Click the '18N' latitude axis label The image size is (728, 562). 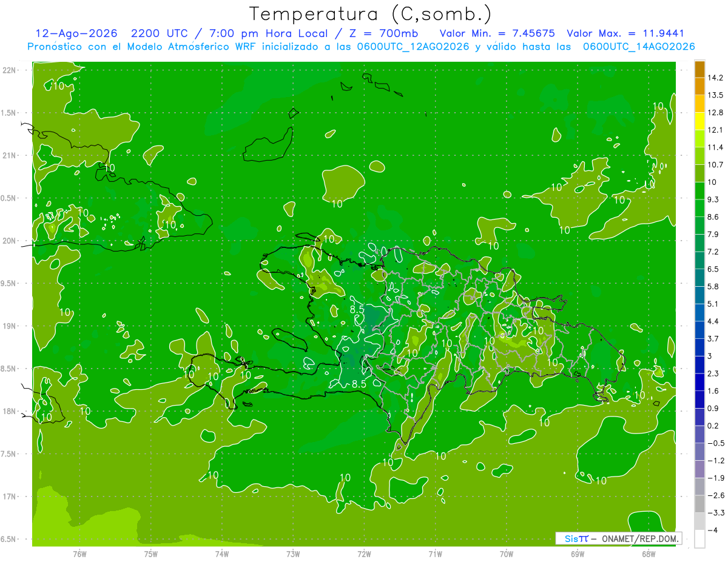point(10,412)
